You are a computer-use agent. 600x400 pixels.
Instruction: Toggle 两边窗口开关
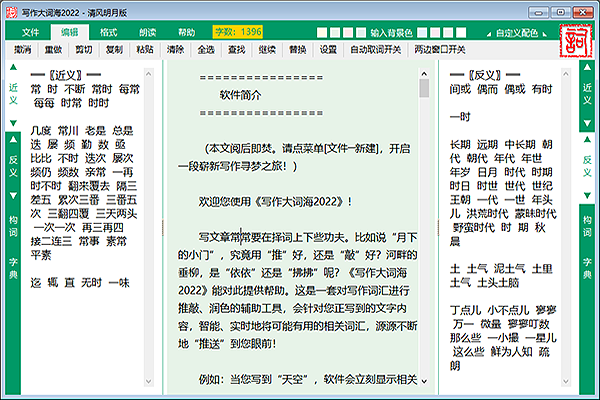(440, 49)
